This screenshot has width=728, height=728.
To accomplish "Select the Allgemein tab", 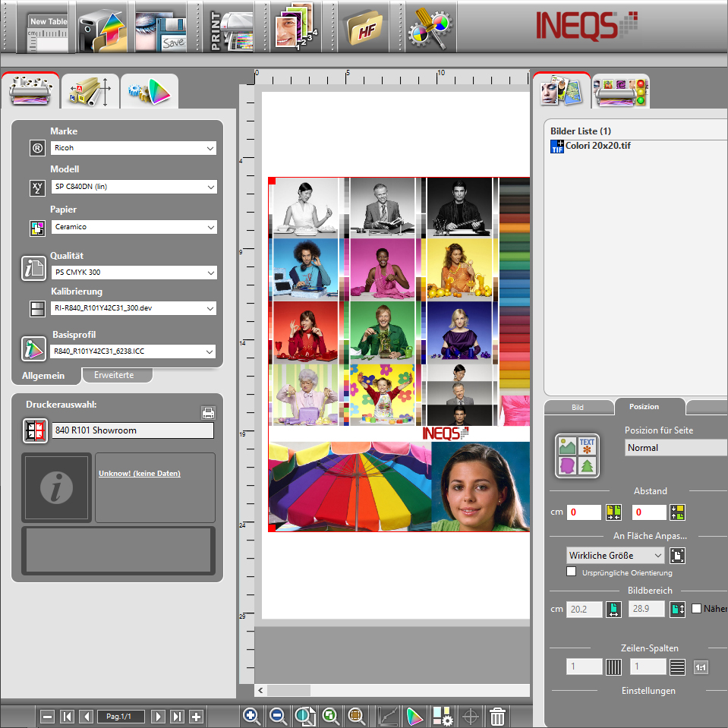I will point(43,375).
